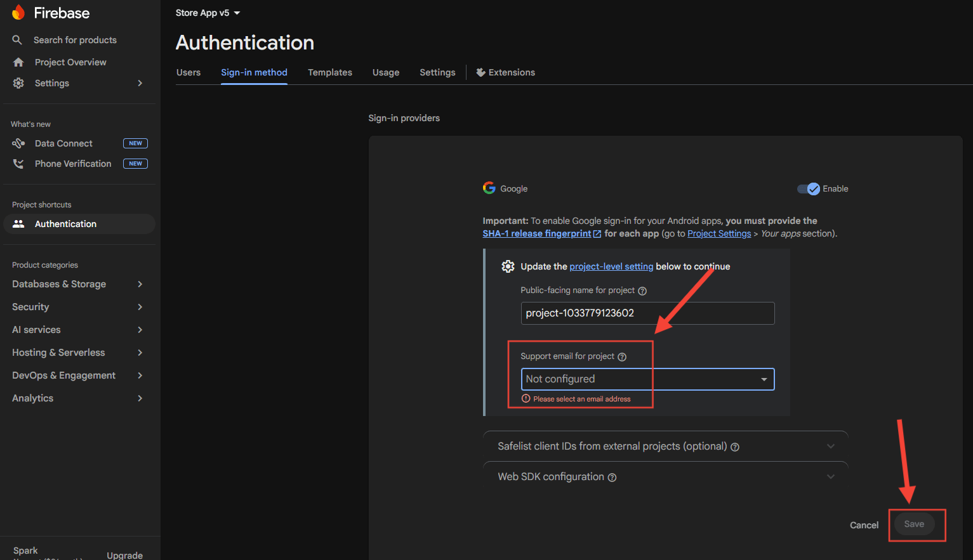Click the Data Connect icon
Image resolution: width=973 pixels, height=560 pixels.
pos(18,143)
